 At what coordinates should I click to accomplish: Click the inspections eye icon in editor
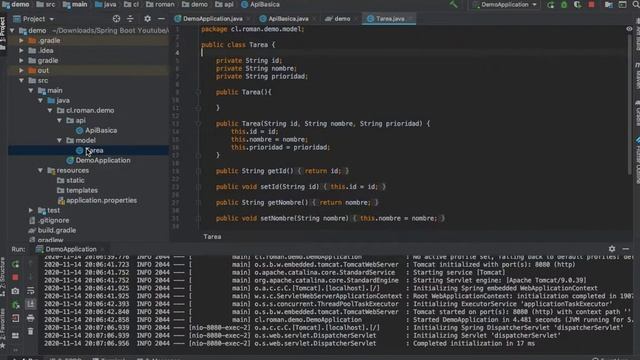(629, 29)
